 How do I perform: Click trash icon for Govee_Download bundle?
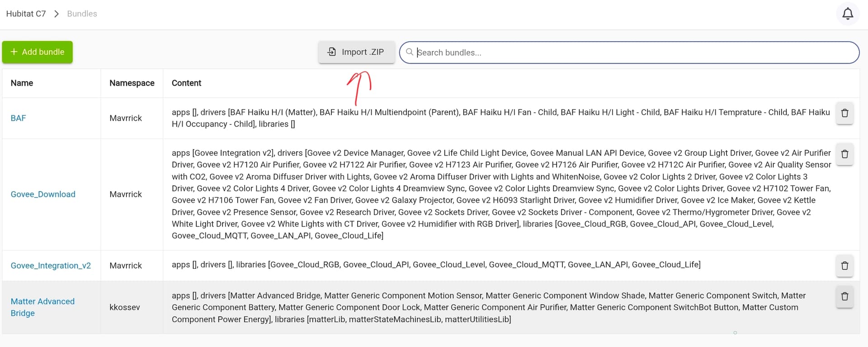click(x=844, y=154)
